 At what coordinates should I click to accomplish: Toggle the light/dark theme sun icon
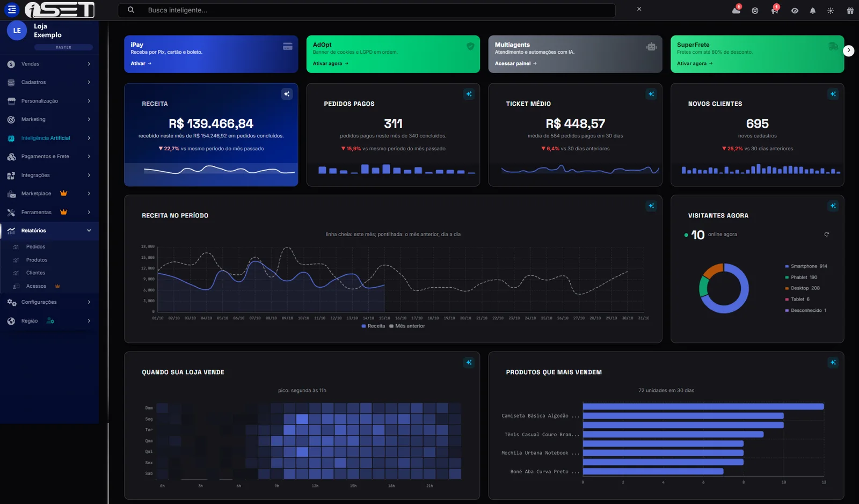tap(831, 11)
